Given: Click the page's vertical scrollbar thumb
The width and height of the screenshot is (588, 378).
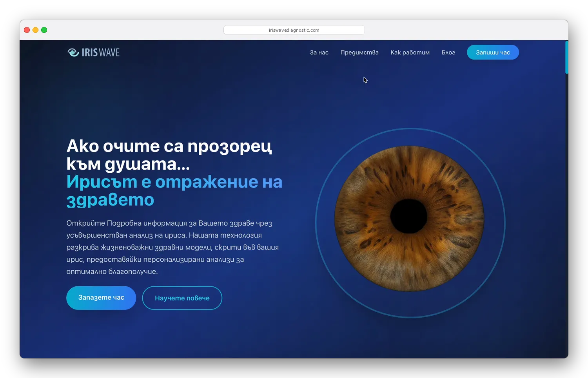Looking at the screenshot, I should [x=566, y=57].
